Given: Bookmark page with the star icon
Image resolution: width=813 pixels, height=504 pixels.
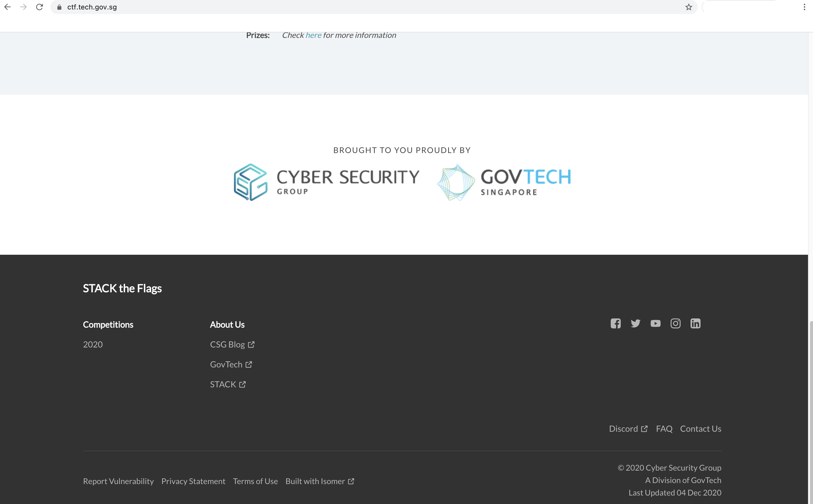Looking at the screenshot, I should [x=689, y=7].
